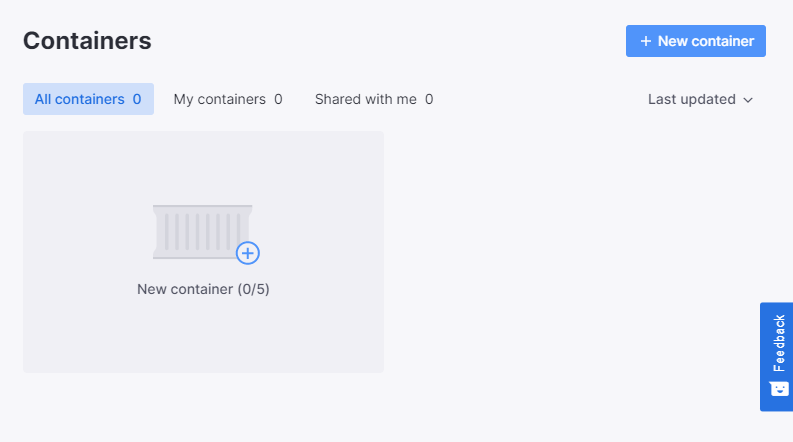Click the smiley face Feedback icon
Viewport: 793px width, 442px height.
pos(779,388)
